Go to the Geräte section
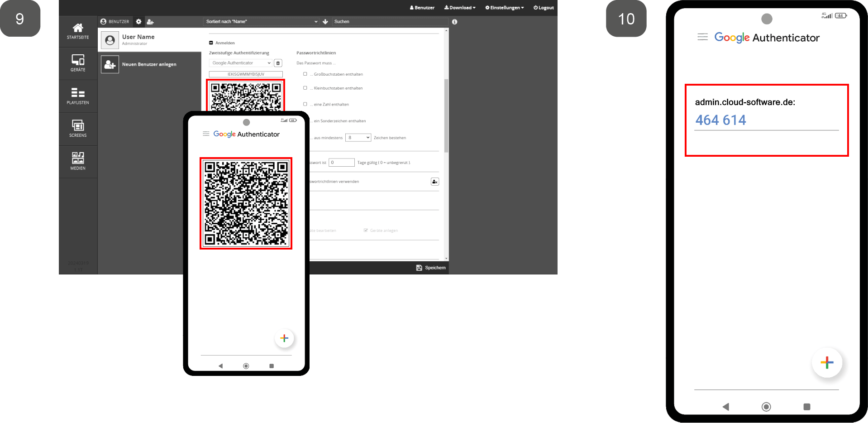Viewport: 868px width, 423px height. click(78, 63)
